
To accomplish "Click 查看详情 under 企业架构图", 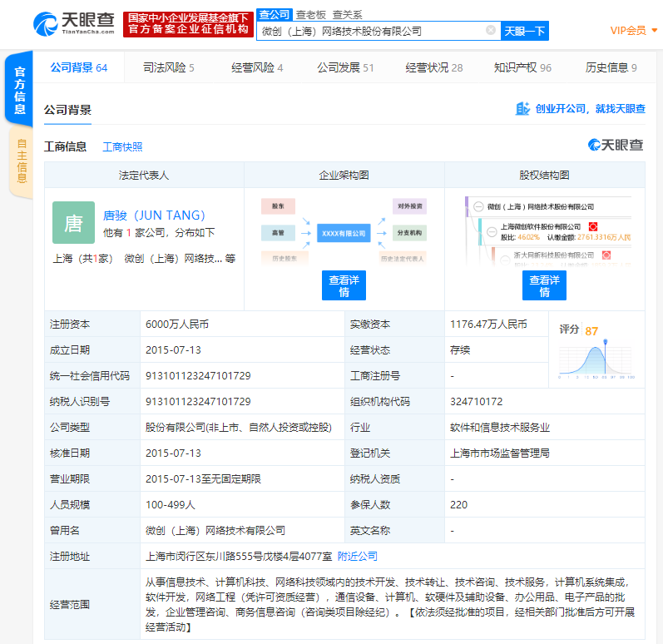I will 344,285.
